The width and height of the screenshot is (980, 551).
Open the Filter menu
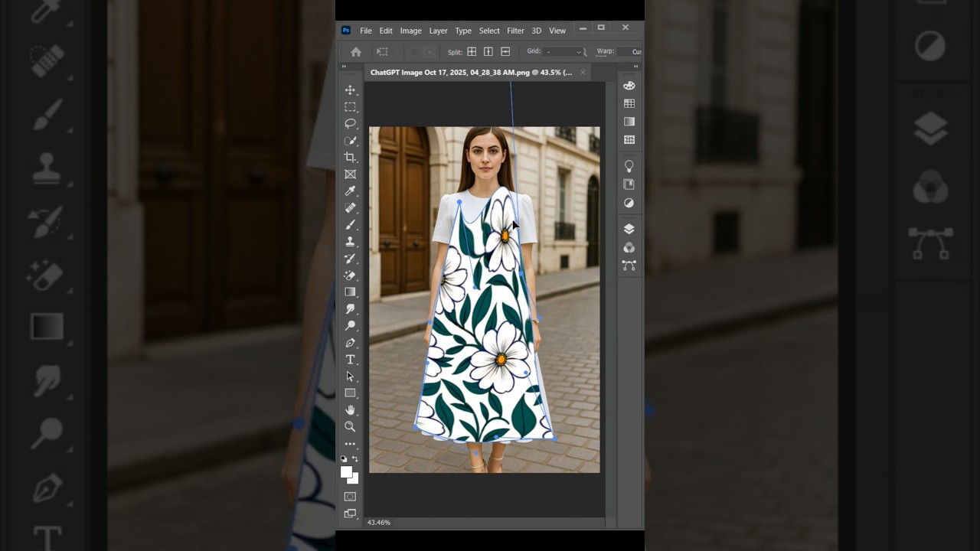click(515, 31)
